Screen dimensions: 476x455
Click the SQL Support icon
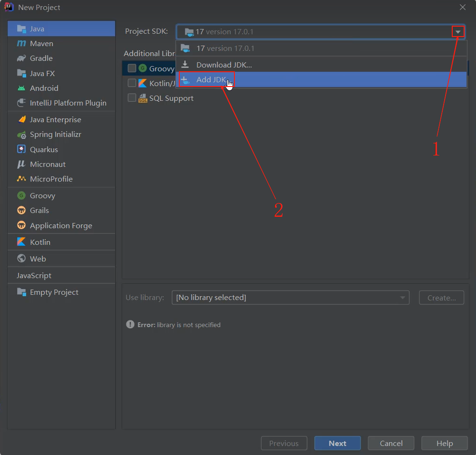click(143, 98)
